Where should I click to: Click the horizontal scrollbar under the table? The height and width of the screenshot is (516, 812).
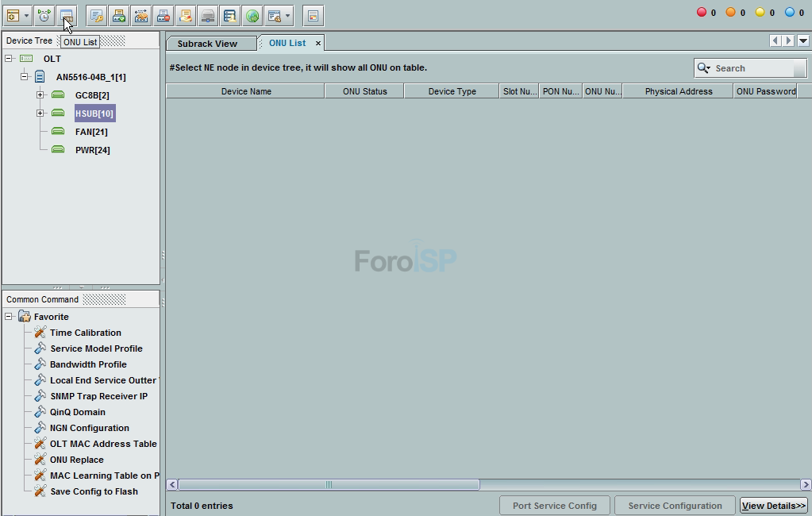tap(329, 484)
